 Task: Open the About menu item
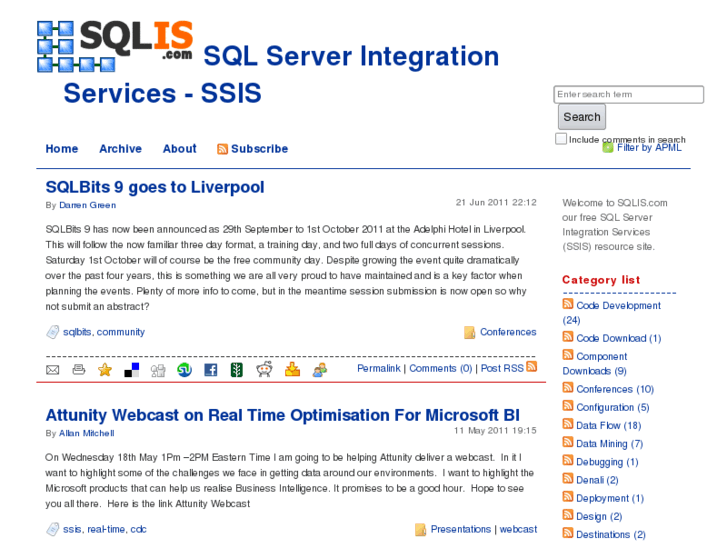coord(179,149)
